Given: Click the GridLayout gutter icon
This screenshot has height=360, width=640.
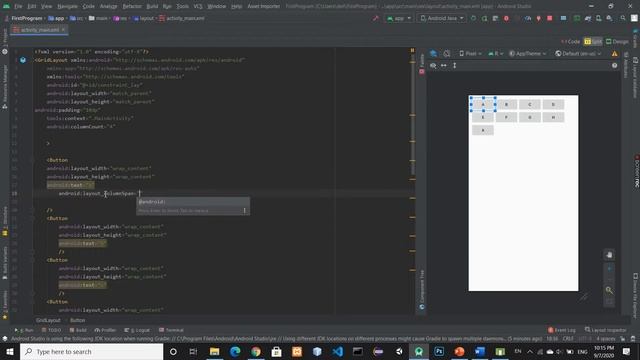Looking at the screenshot, I should 23,60.
